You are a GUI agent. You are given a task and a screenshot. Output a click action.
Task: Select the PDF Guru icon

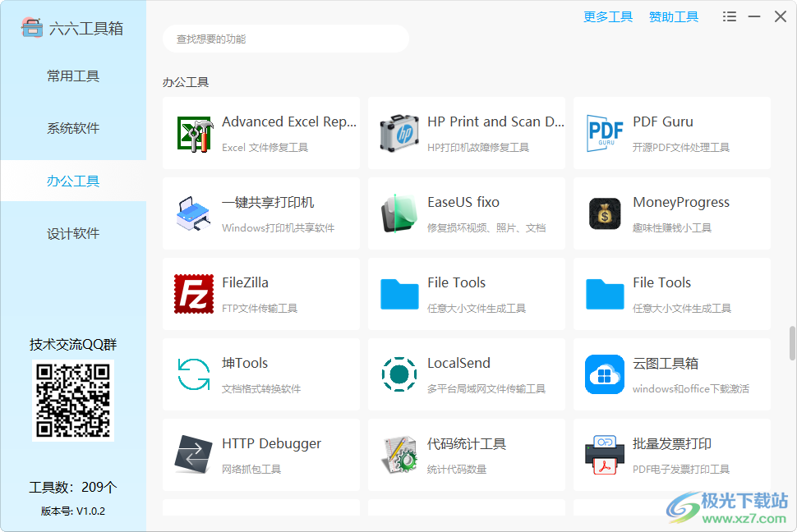[605, 133]
